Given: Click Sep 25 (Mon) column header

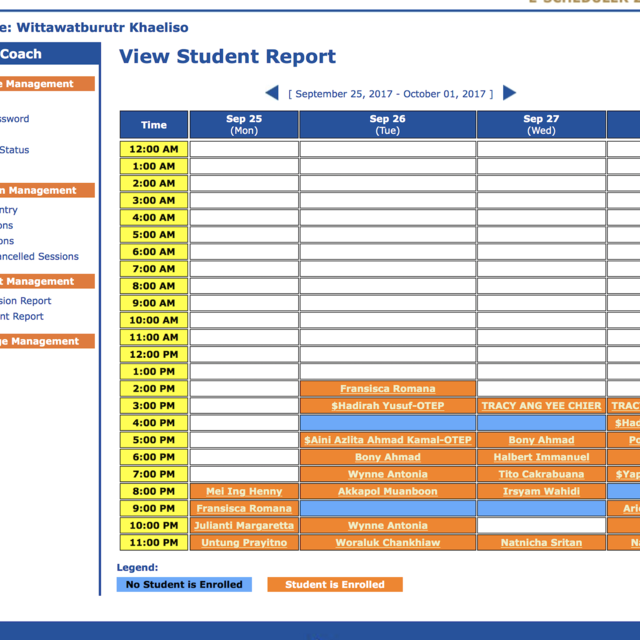Looking at the screenshot, I should (244, 124).
